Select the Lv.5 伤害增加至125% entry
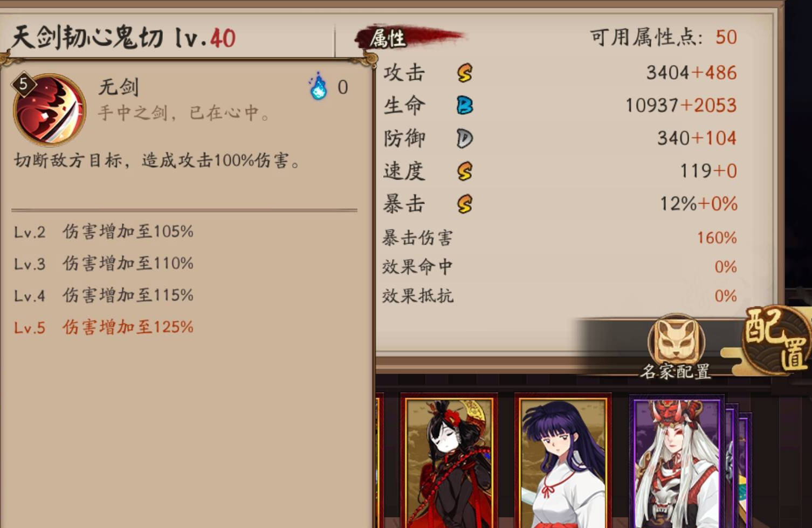 tap(104, 327)
